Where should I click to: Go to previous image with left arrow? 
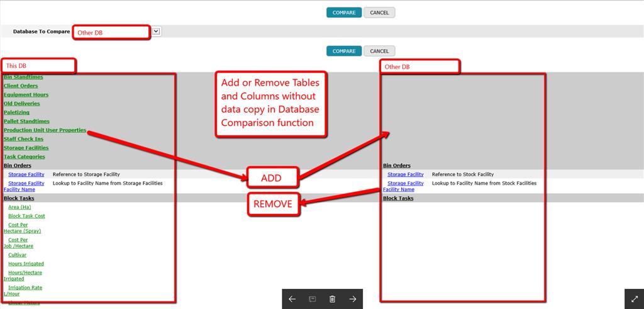click(x=292, y=299)
